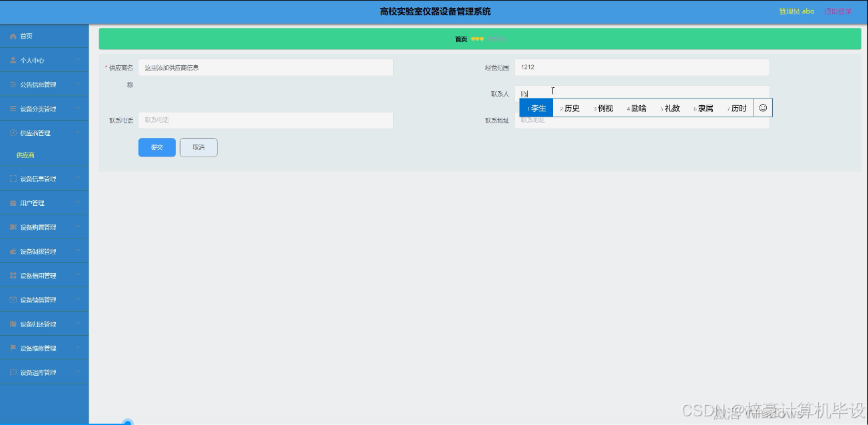
Task: Focus the 联系地址 input field
Action: click(x=642, y=121)
